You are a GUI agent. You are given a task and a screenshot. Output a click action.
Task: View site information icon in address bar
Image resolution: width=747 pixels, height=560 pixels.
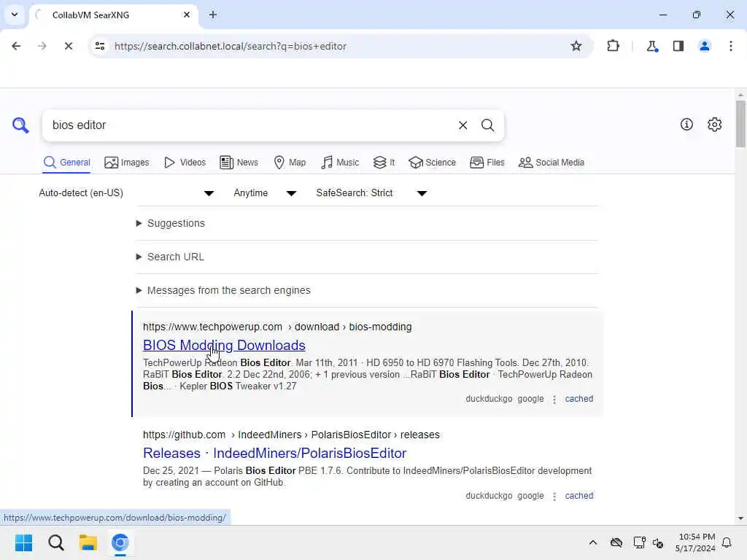100,46
